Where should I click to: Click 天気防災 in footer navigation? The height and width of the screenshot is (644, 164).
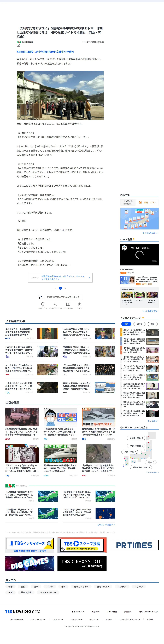point(128,612)
